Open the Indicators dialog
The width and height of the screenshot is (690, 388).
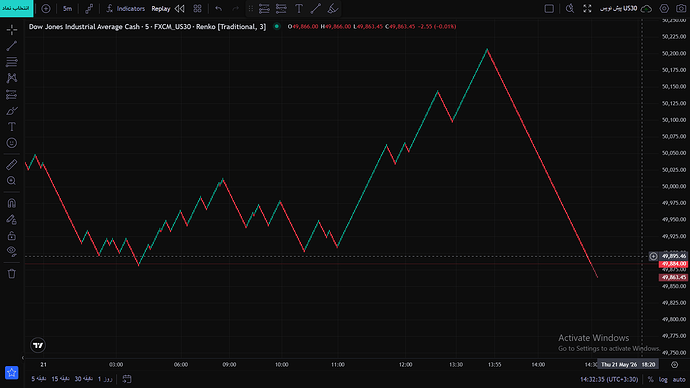(125, 9)
